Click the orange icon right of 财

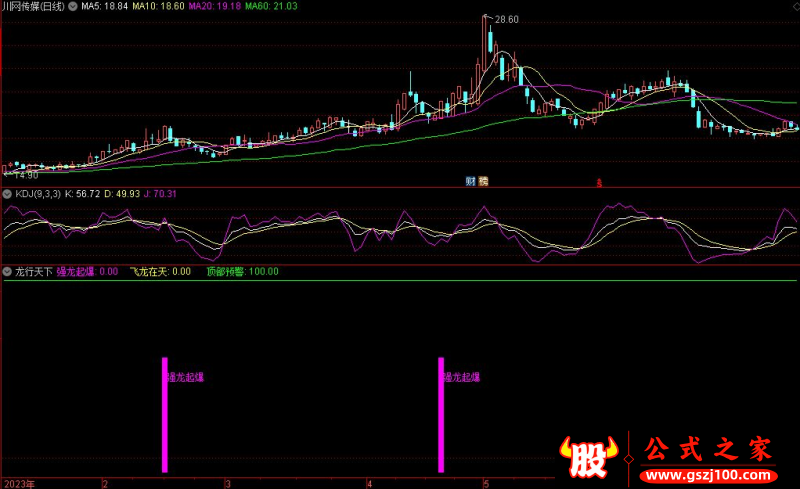(x=483, y=181)
